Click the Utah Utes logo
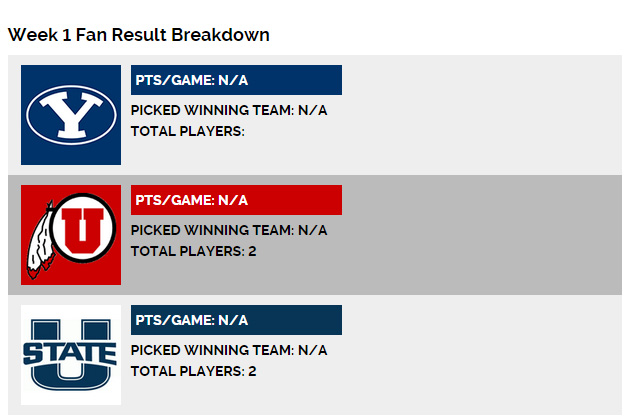Screen dimensions: 633x420 point(71,235)
